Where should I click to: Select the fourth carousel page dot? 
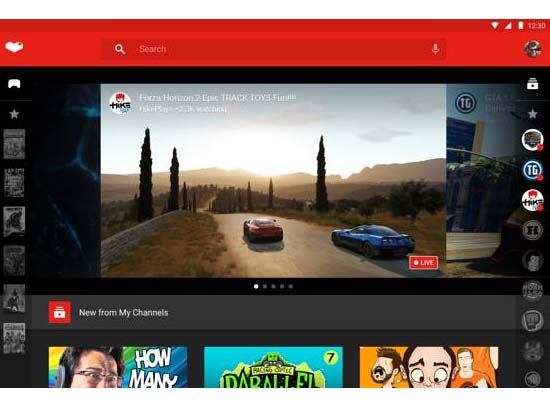point(282,286)
